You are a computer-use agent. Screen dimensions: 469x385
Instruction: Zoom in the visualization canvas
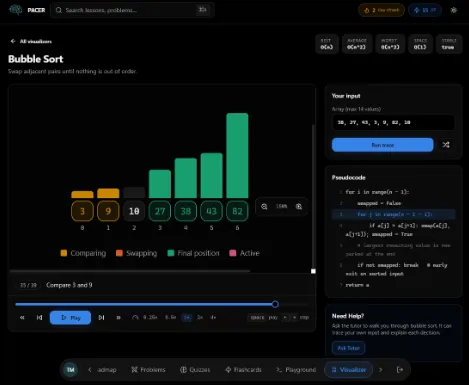(299, 207)
